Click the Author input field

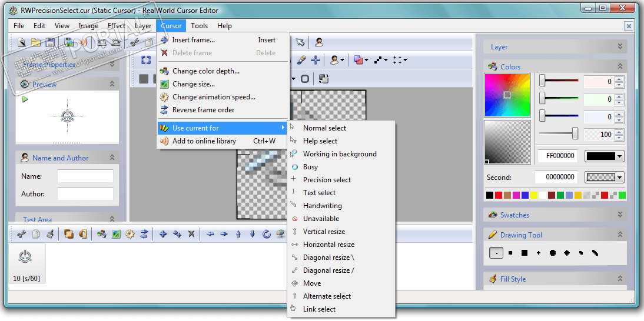85,193
